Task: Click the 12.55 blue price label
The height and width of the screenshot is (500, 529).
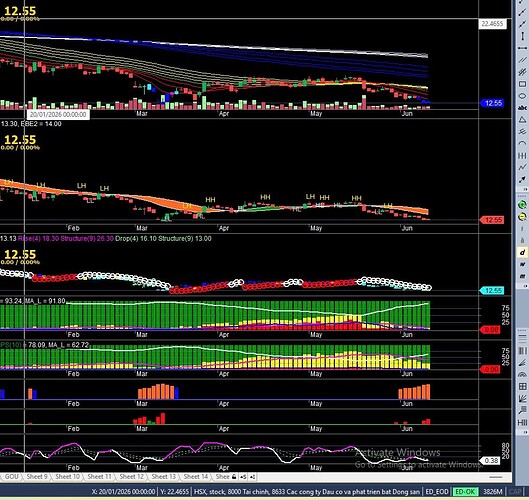Action: click(x=492, y=103)
